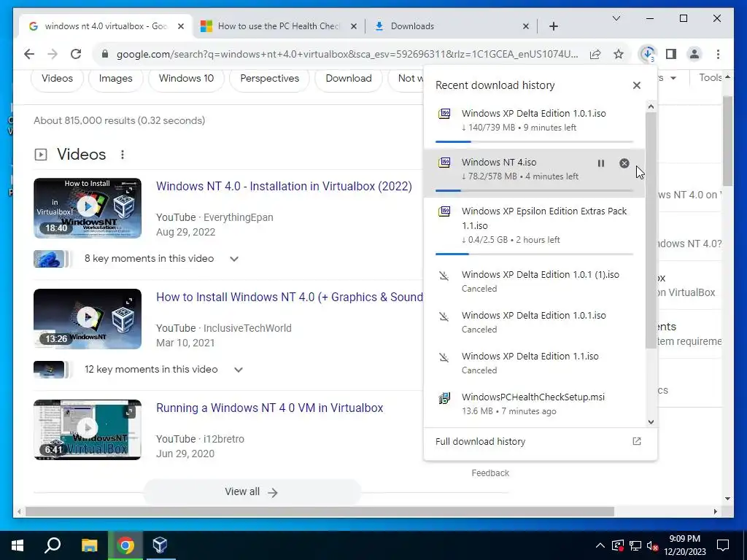Reload the current page
This screenshot has height=560, width=747.
[76, 54]
